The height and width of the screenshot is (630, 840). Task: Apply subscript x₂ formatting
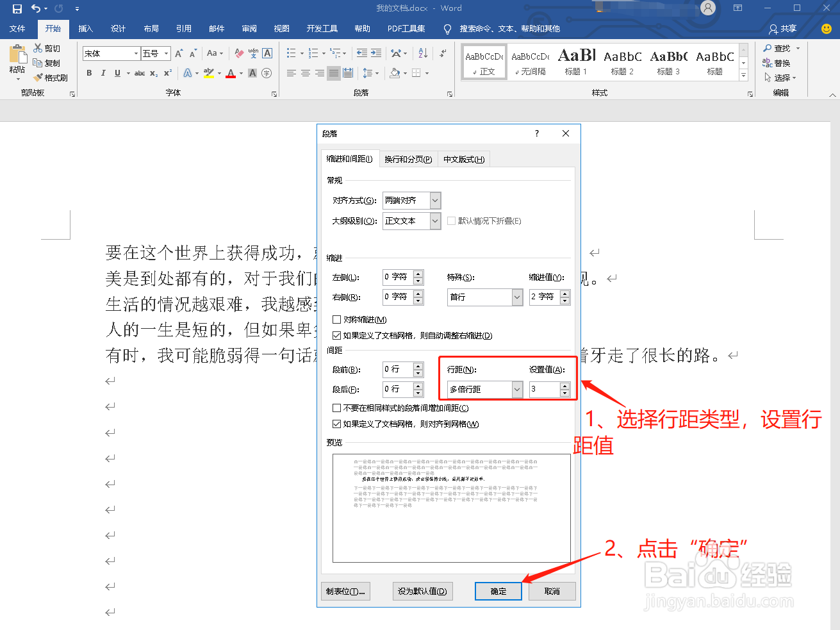coord(154,73)
